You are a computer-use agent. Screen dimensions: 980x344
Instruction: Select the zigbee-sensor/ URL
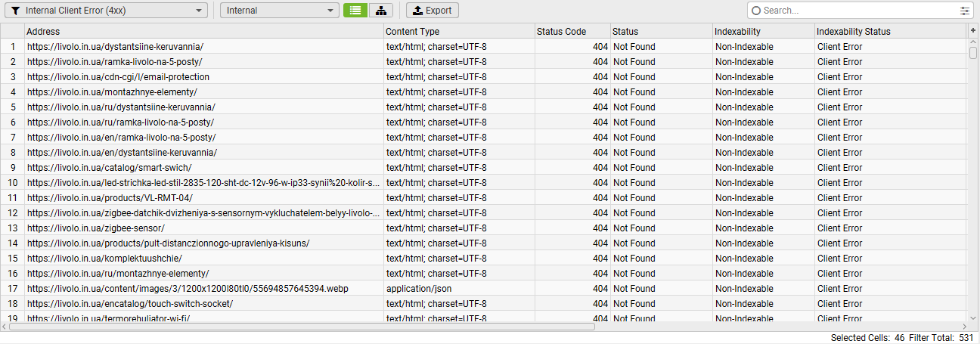click(x=96, y=228)
